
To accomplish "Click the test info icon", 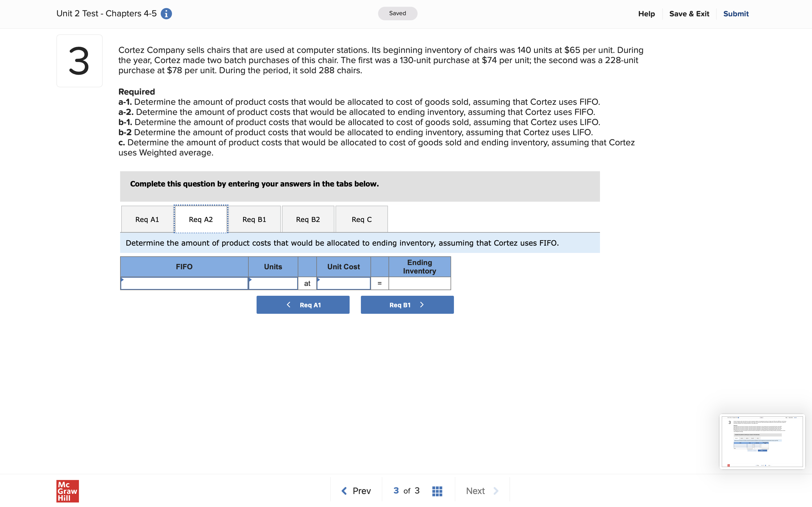I will pyautogui.click(x=166, y=14).
